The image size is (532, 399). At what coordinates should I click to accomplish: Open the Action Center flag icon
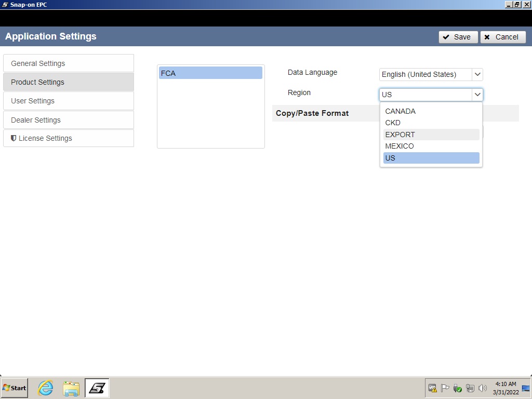pos(445,388)
